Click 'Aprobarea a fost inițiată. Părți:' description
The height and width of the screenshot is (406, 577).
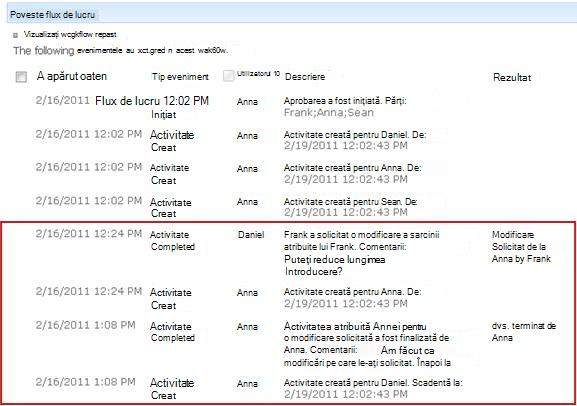coord(345,101)
